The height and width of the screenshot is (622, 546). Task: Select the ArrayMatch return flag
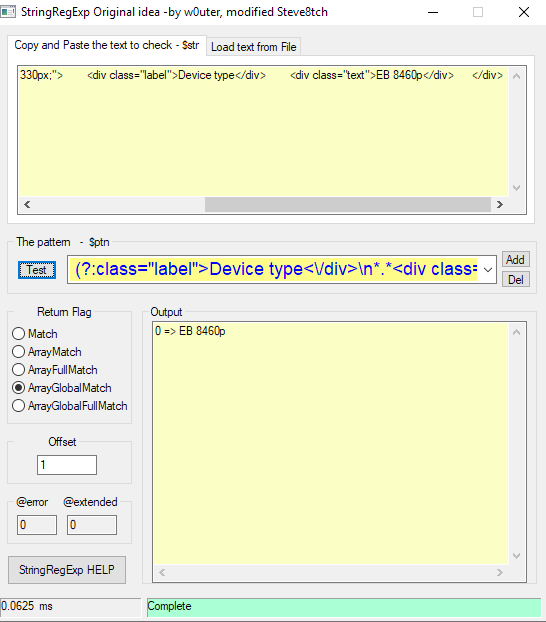(47, 352)
